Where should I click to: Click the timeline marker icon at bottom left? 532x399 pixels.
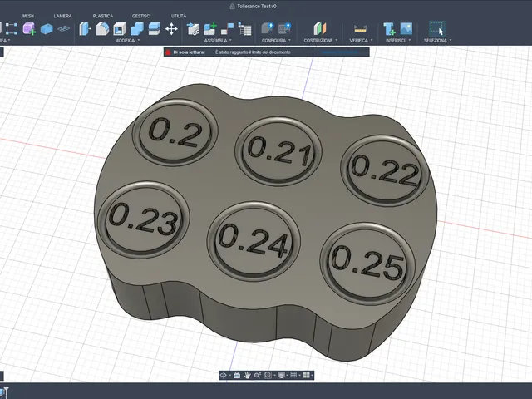[x=5, y=392]
